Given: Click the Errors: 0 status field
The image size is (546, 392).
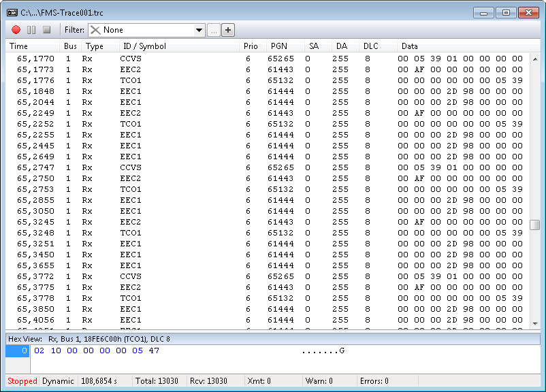Looking at the screenshot, I should (387, 381).
